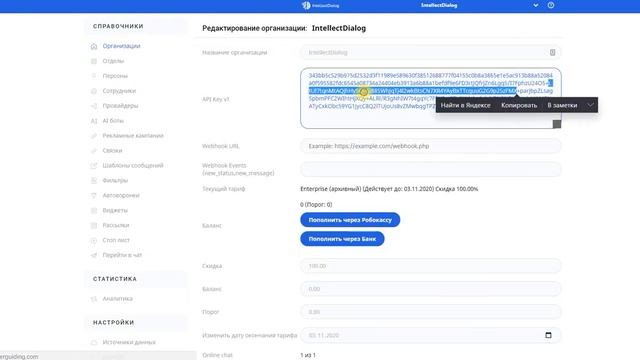Select the Связки link icon
640x360 pixels.
[x=94, y=151]
